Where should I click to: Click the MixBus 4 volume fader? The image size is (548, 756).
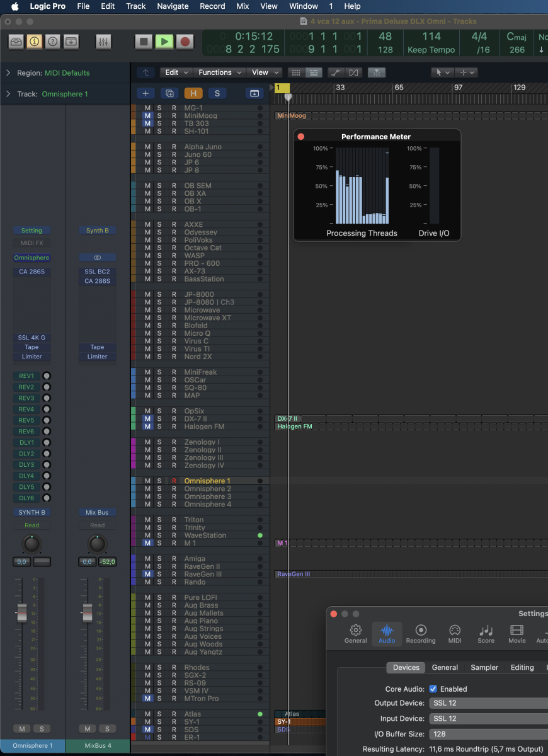(88, 612)
